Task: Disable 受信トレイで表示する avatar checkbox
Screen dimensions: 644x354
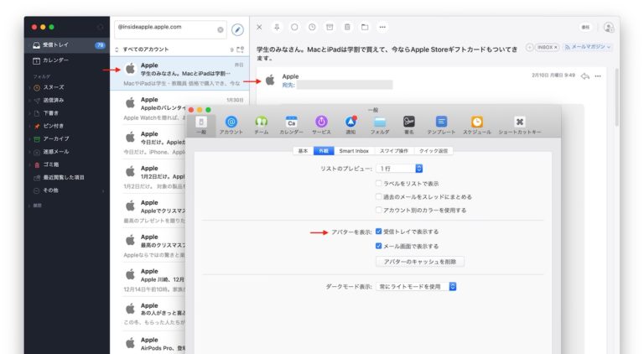Action: click(379, 232)
